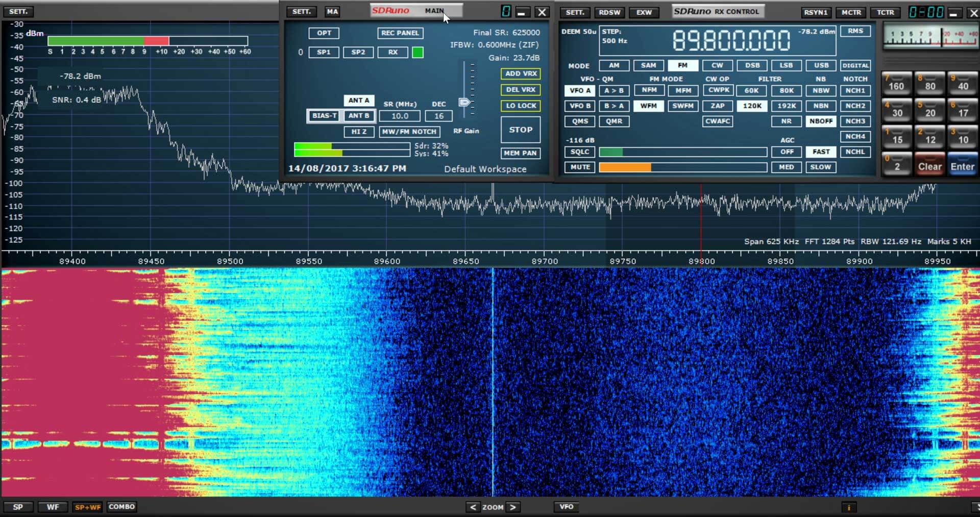Image resolution: width=980 pixels, height=517 pixels.
Task: Activate notch filter NCH1
Action: (855, 90)
